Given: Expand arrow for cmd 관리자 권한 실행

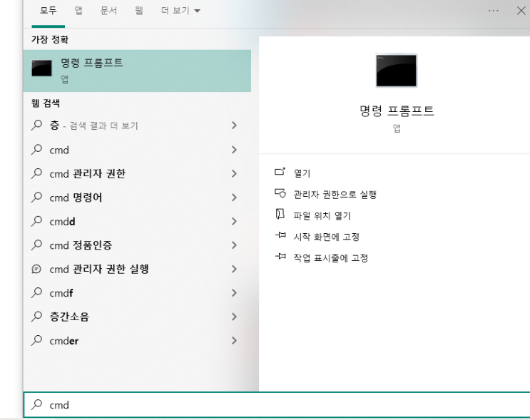Looking at the screenshot, I should click(x=234, y=269).
